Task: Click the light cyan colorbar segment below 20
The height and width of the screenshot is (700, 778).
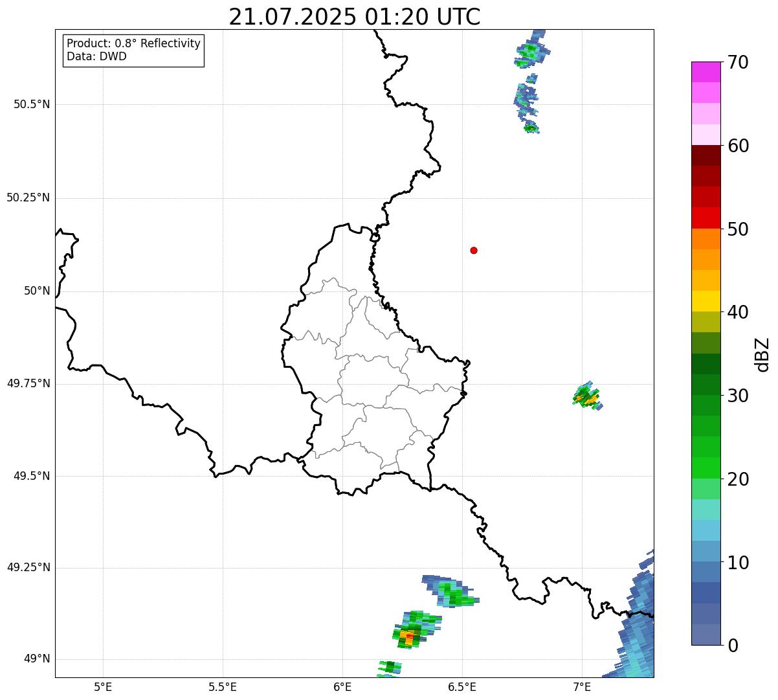Action: coord(706,510)
